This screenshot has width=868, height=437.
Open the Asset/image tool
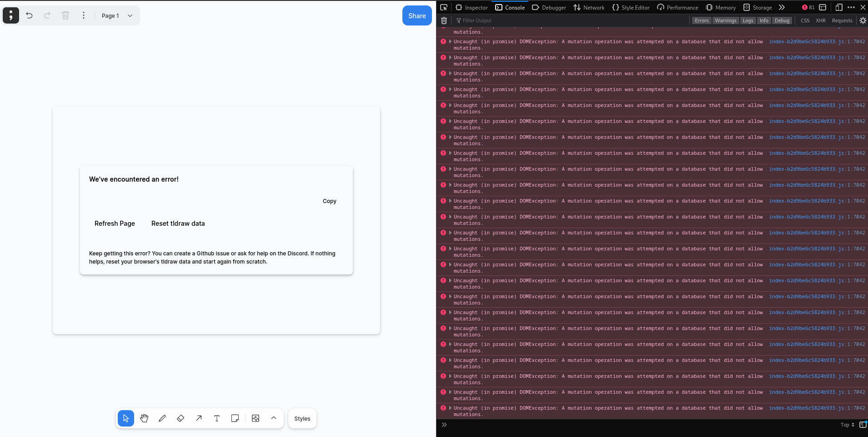(x=256, y=418)
